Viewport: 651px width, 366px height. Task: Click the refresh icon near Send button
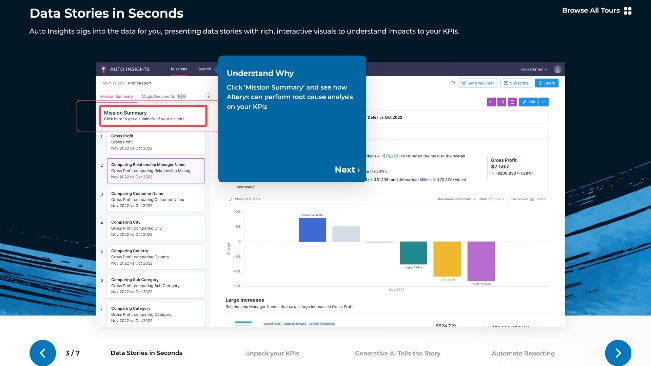click(x=453, y=83)
